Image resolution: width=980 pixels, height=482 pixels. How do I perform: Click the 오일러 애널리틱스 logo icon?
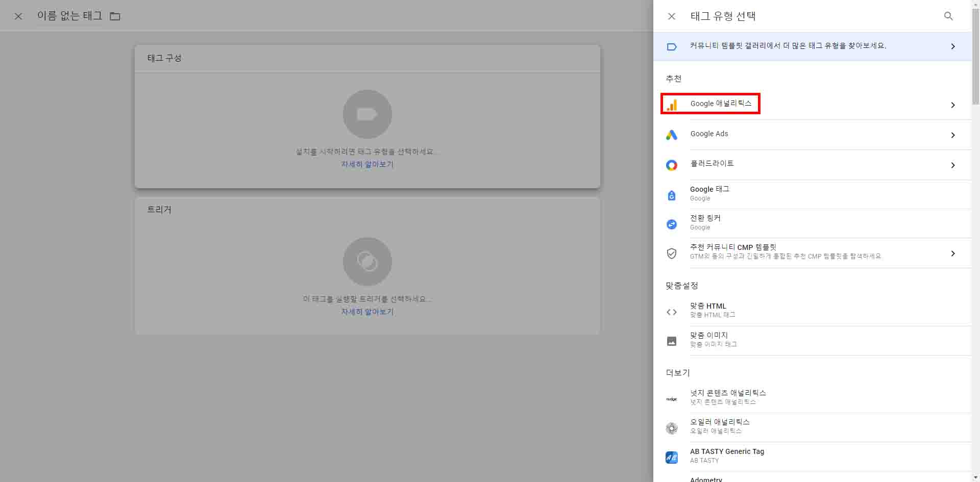point(672,428)
